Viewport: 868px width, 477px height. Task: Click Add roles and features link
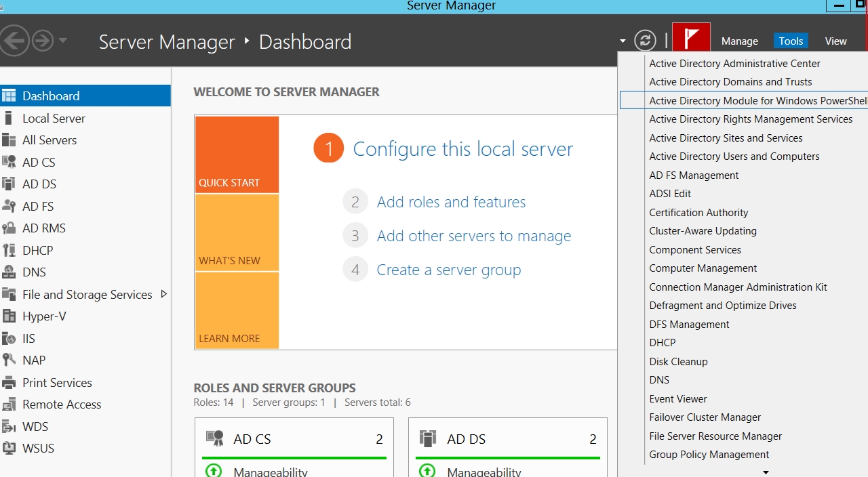pyautogui.click(x=451, y=202)
